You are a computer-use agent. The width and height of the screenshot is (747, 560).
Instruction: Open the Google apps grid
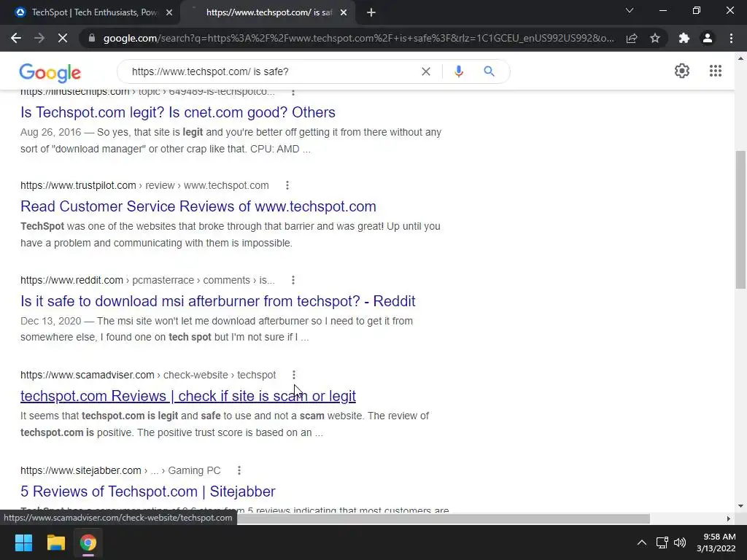point(715,71)
